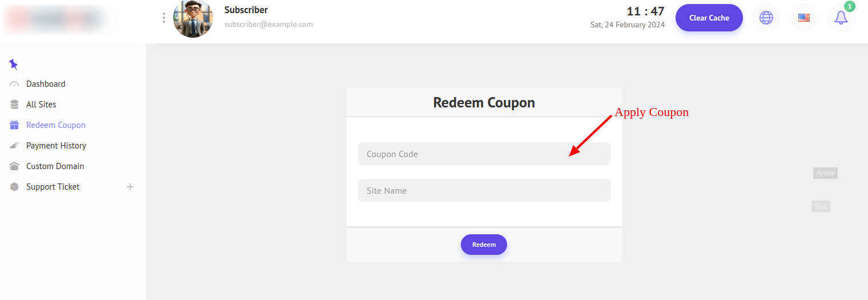The height and width of the screenshot is (300, 868).
Task: Go to Payment History page
Action: click(56, 146)
